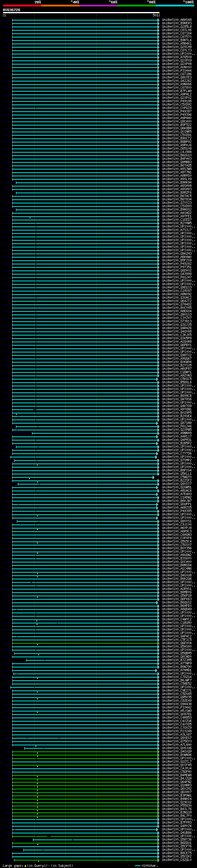Click the green ~80% identity legend segment
Screen dimensions: 197x868
point(137,6)
